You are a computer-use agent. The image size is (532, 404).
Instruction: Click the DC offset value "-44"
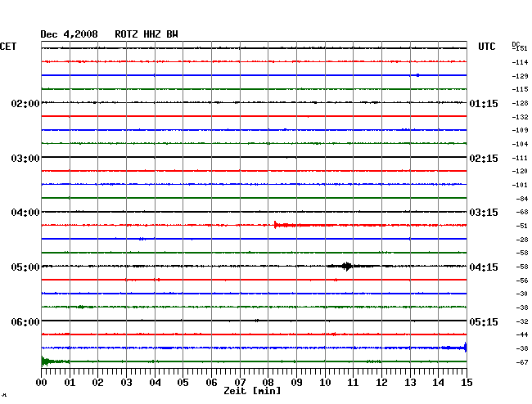[522, 334]
